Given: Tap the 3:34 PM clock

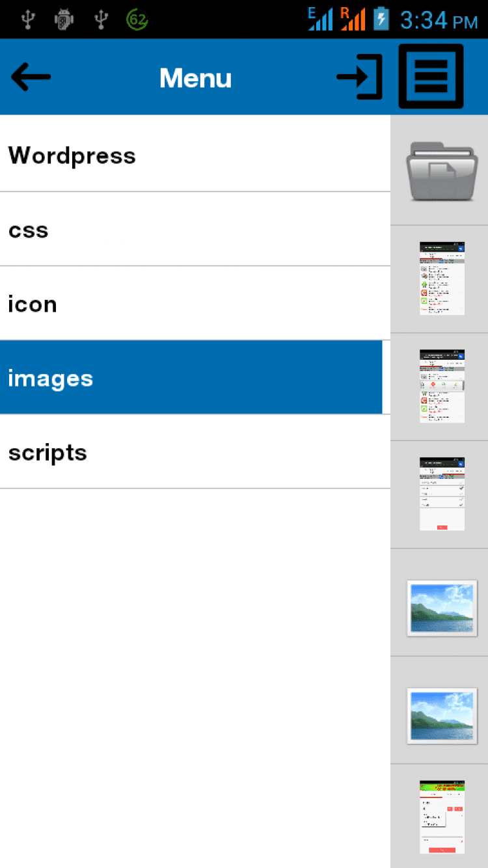Looking at the screenshot, I should pyautogui.click(x=439, y=20).
